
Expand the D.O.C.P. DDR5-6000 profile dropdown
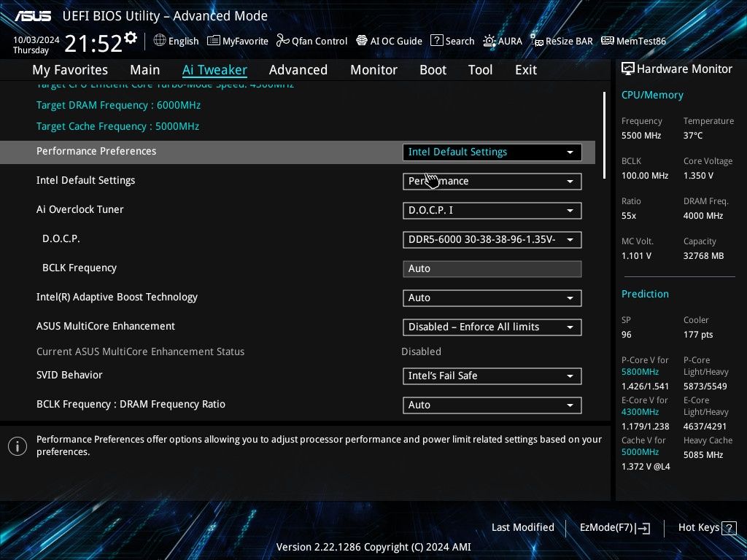point(492,239)
